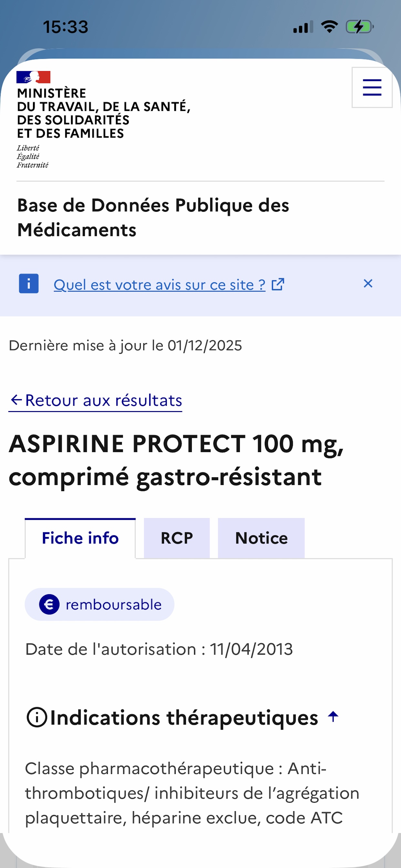Viewport: 401px width, 868px height.
Task: Click the external link icon beside feedback link
Action: pos(278,284)
